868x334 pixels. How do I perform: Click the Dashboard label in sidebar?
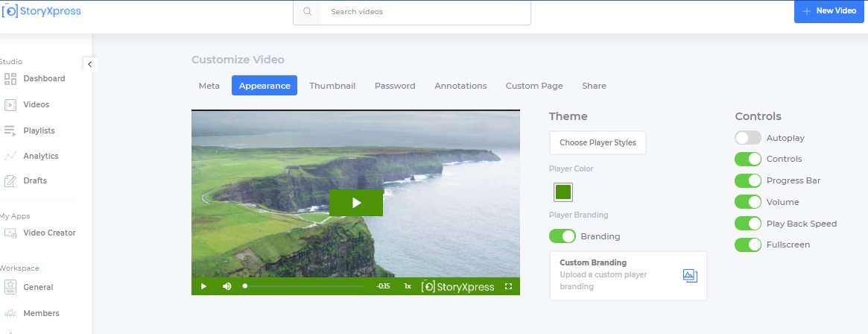tap(44, 78)
